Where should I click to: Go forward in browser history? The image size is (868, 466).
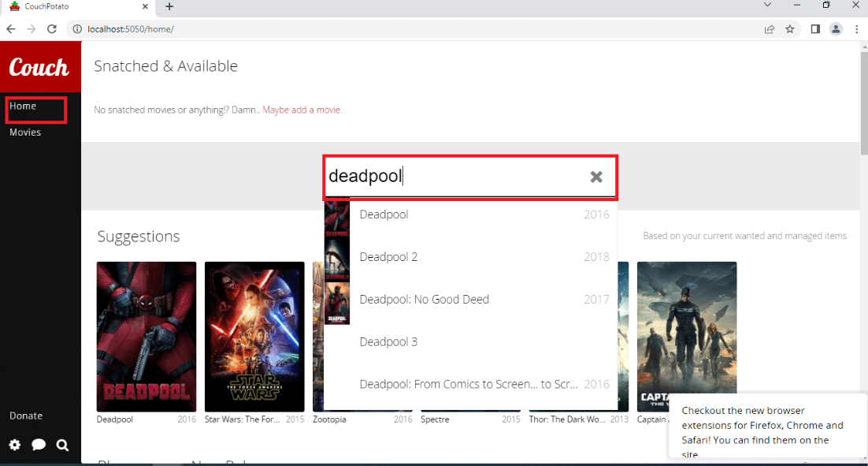pyautogui.click(x=32, y=29)
